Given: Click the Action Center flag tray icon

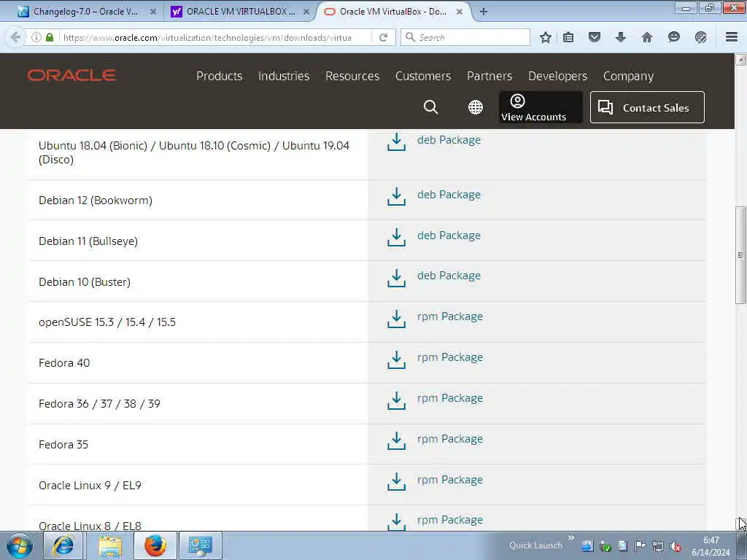Looking at the screenshot, I should click(x=640, y=547).
